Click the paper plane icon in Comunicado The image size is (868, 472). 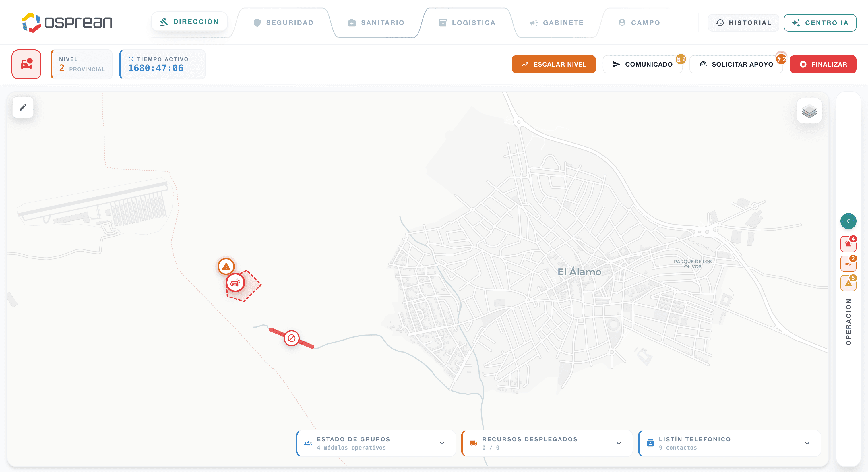point(616,64)
